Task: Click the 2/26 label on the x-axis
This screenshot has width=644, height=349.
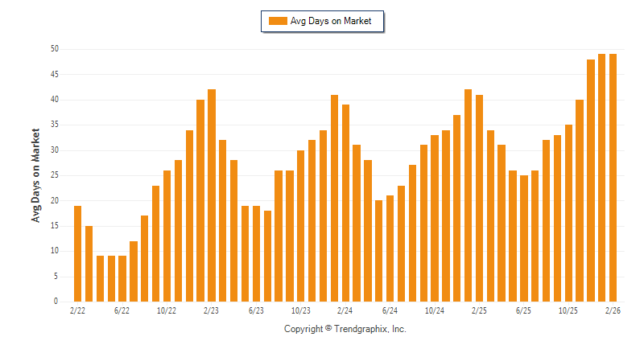Action: [613, 310]
